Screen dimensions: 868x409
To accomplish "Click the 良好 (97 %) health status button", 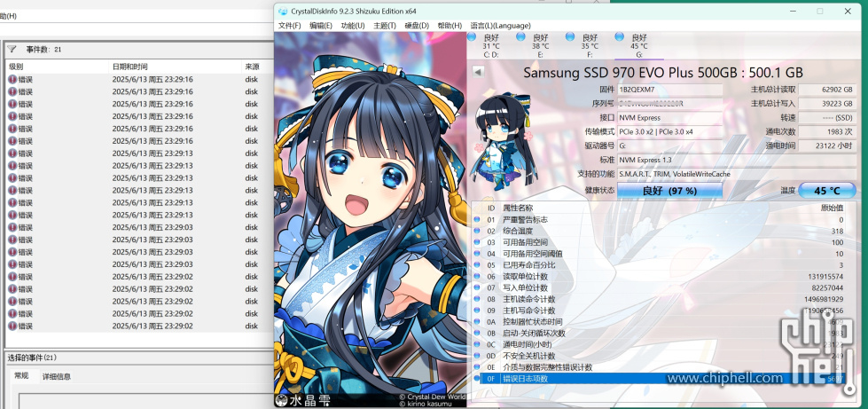I will pos(669,191).
